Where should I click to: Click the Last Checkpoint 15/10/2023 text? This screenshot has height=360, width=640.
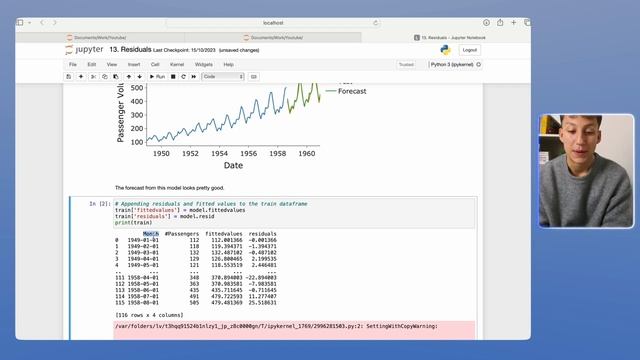(184, 50)
